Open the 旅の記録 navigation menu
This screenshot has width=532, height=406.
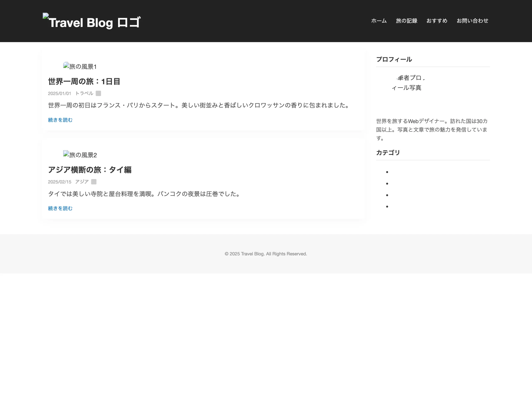pos(406,21)
